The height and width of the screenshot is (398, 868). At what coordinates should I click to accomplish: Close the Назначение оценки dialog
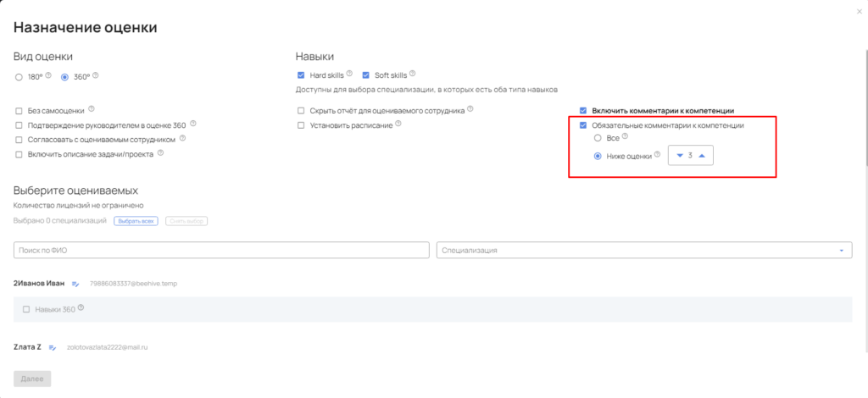pos(861,10)
